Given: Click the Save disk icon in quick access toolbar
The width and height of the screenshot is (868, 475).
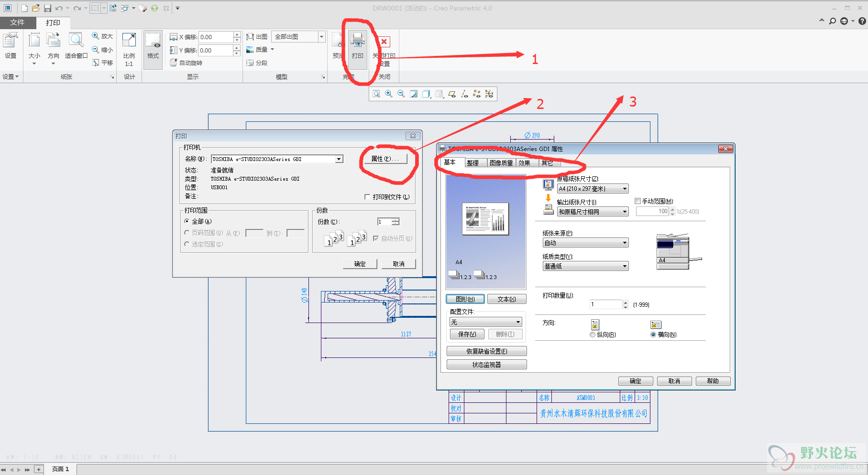Looking at the screenshot, I should click(x=47, y=8).
